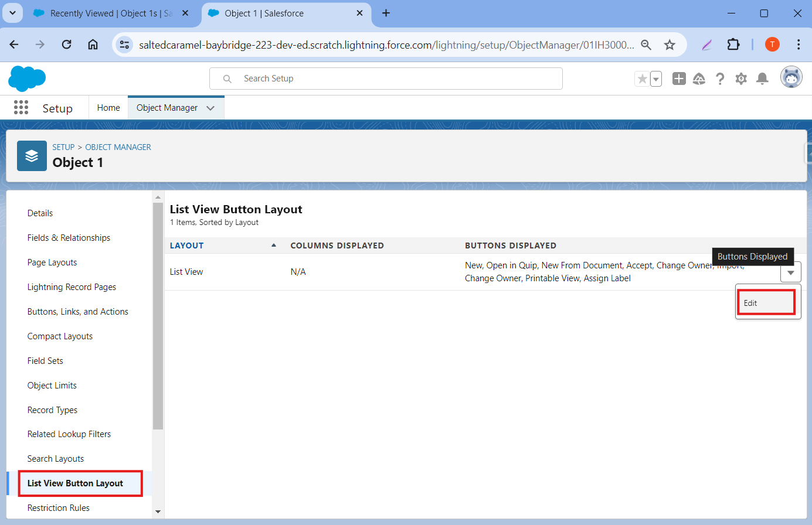The image size is (812, 525).
Task: Open the Chrome three-dot menu
Action: 799,45
